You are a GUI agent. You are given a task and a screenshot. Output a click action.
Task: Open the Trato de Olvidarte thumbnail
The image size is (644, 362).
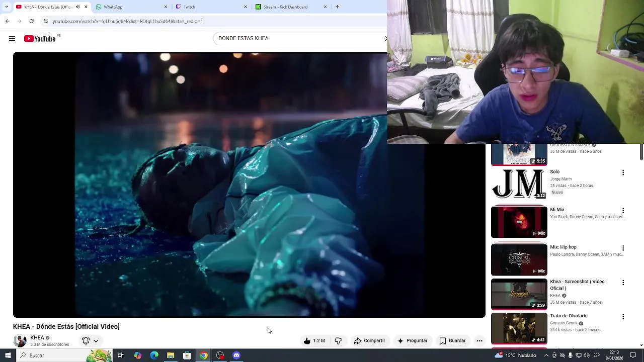click(x=519, y=328)
